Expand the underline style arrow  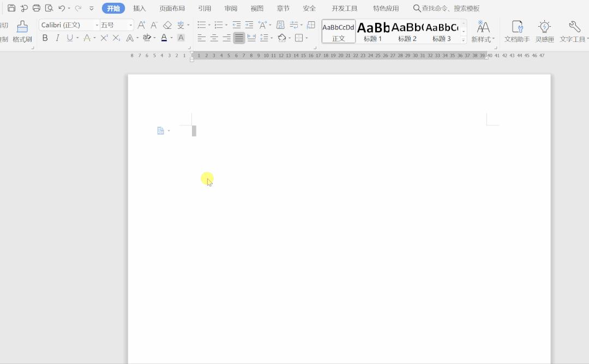[x=77, y=38]
